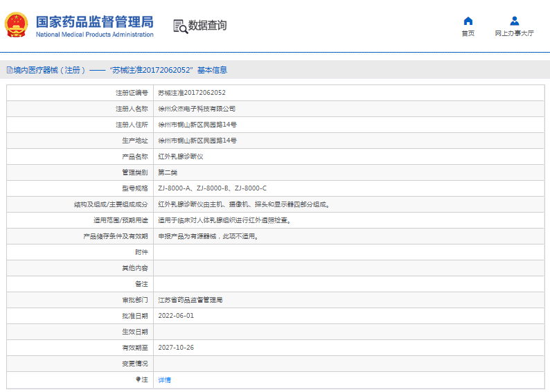Click expiry date value 2027-10-26

176,348
